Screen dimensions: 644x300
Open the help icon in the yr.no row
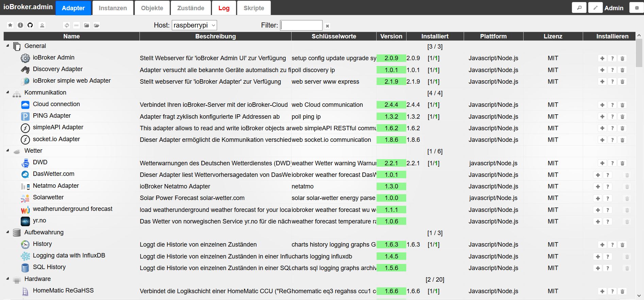[608, 221]
